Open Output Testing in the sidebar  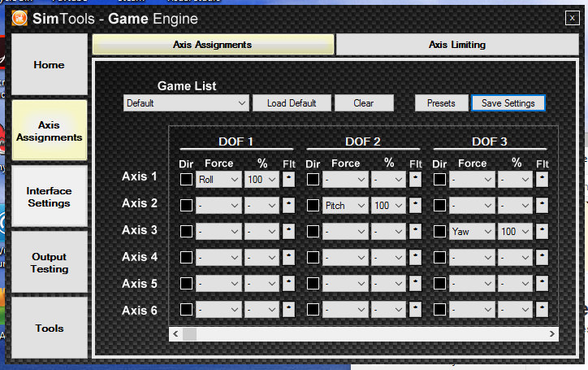click(x=49, y=262)
